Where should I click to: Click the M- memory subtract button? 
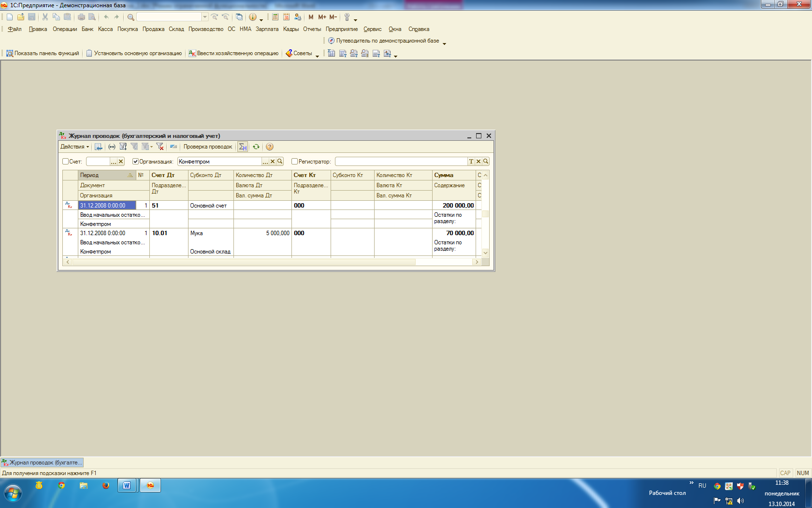click(x=333, y=17)
